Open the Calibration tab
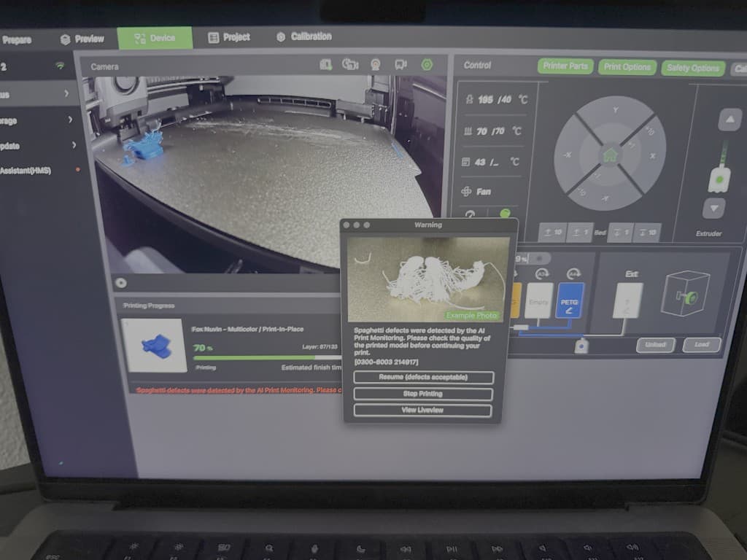Image resolution: width=747 pixels, height=560 pixels. tap(304, 36)
